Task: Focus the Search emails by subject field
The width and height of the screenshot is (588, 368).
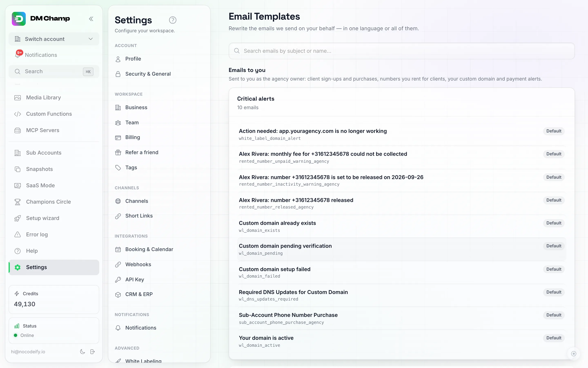Action: pyautogui.click(x=402, y=51)
